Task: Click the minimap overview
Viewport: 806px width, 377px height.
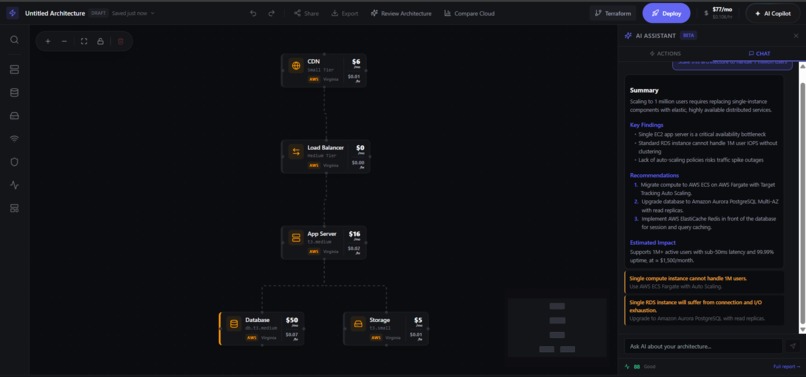Action: click(557, 328)
